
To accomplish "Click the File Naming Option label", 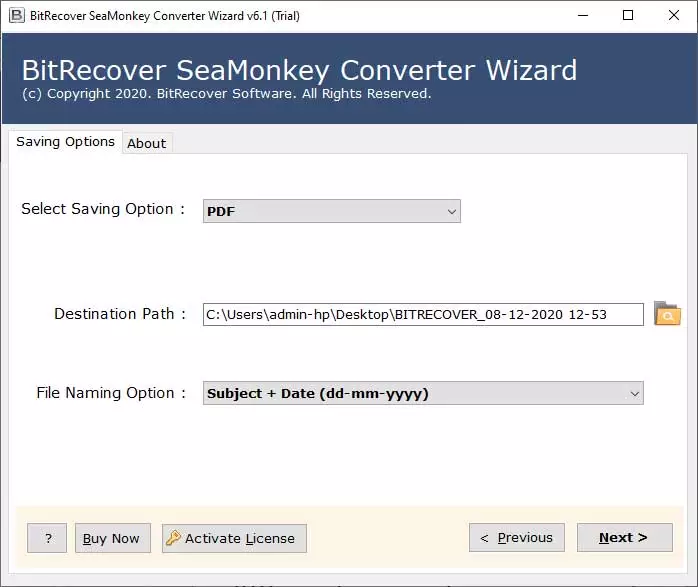I will click(x=111, y=393).
